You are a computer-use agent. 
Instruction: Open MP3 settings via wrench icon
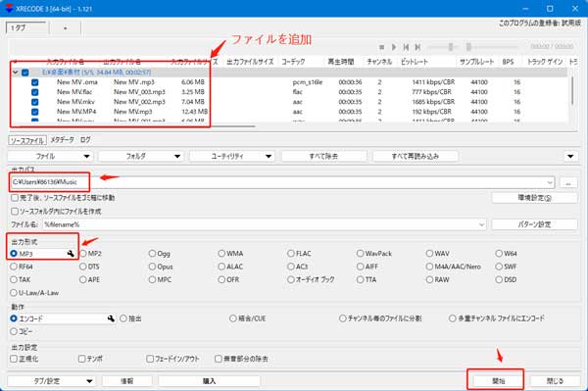click(71, 254)
